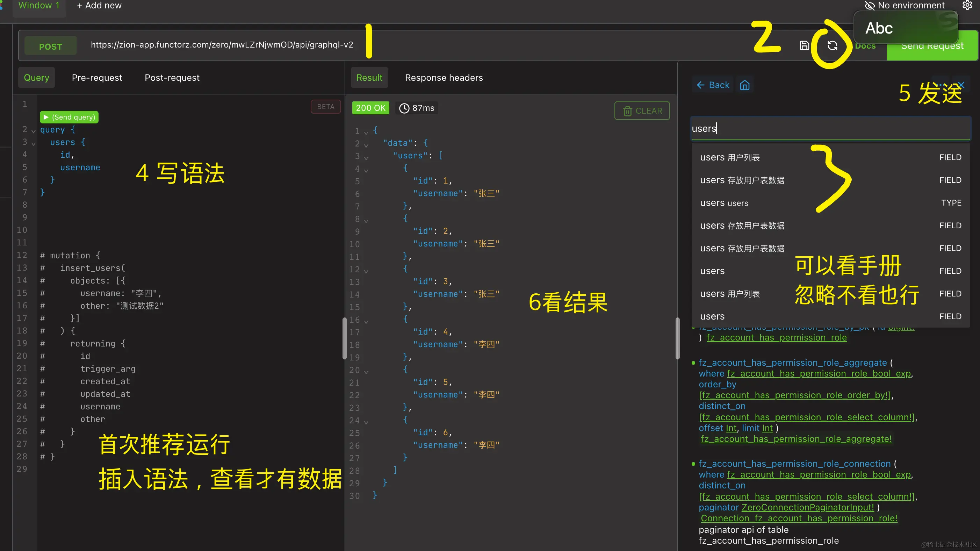This screenshot has height=551, width=980.
Task: Click the username field at query line 5
Action: click(80, 167)
